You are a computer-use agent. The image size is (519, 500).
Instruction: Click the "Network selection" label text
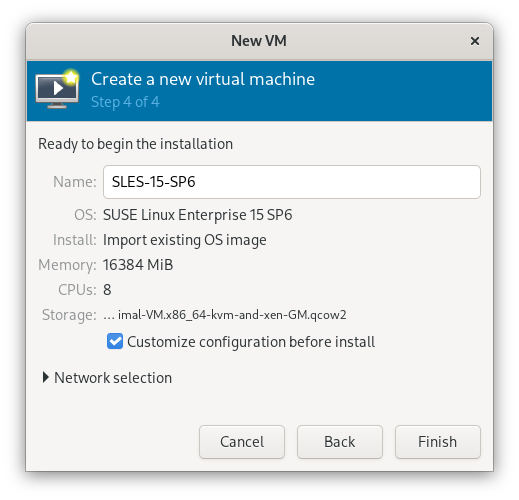[x=113, y=378]
